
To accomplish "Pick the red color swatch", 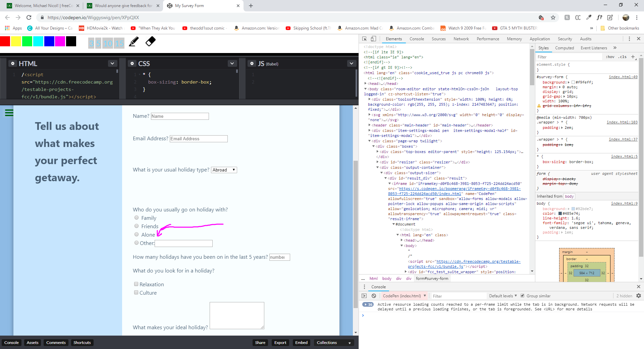I will pyautogui.click(x=5, y=41).
